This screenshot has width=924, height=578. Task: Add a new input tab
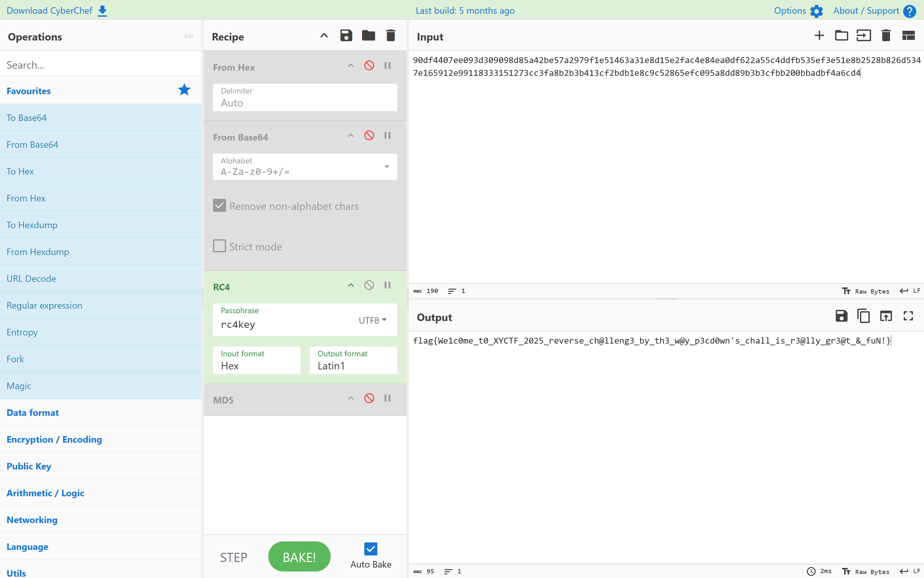tap(819, 36)
